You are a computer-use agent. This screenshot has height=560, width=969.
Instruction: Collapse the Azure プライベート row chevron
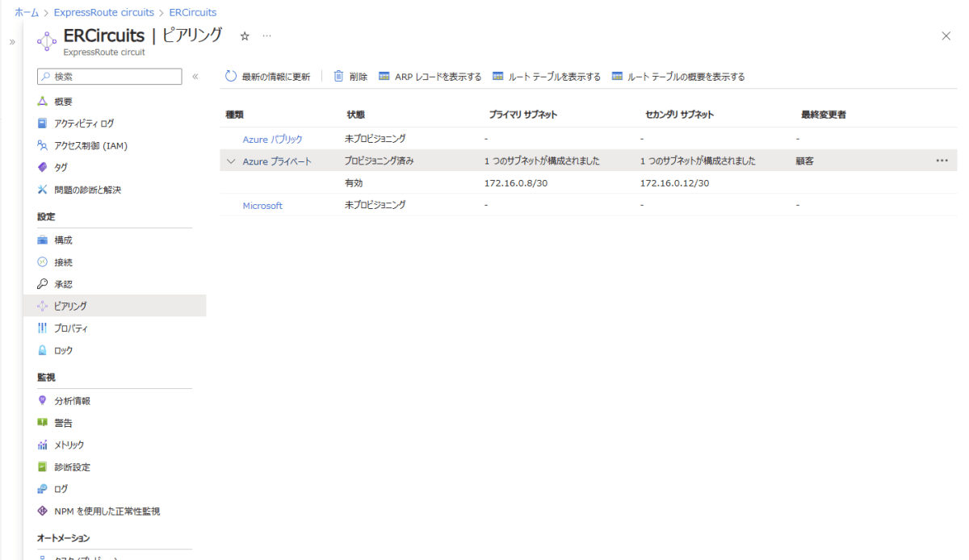[231, 161]
